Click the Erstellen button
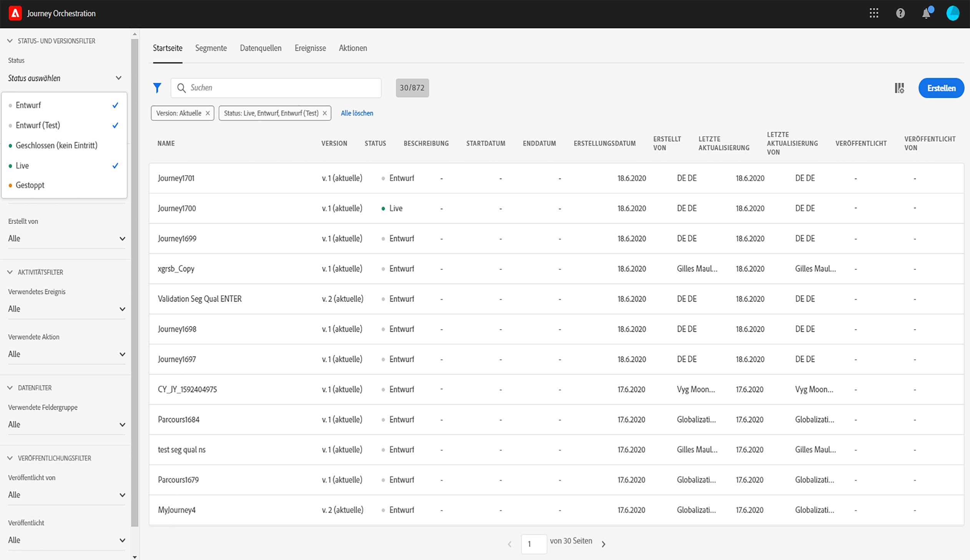970x560 pixels. 941,88
